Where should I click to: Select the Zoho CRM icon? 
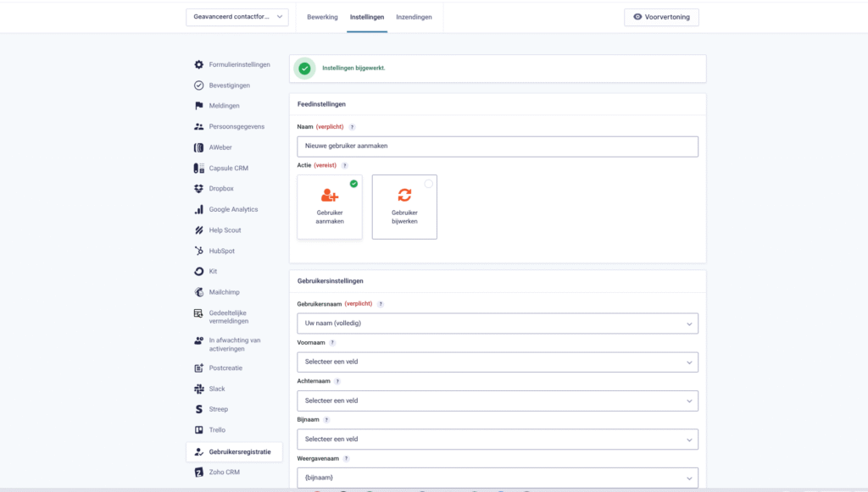(198, 472)
